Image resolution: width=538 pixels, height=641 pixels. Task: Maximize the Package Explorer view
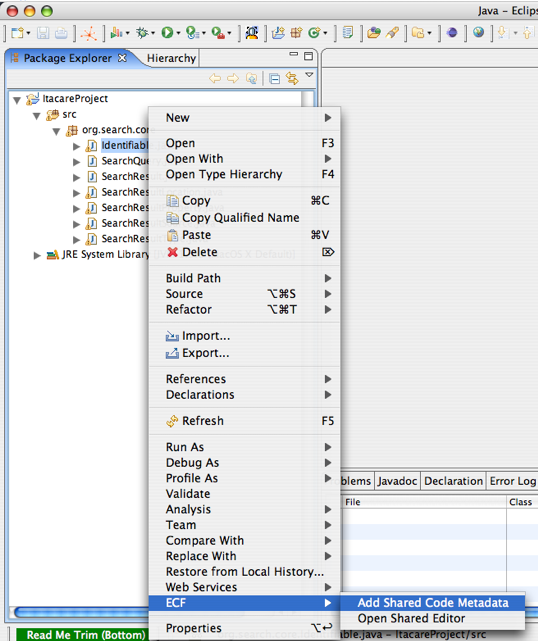pyautogui.click(x=309, y=56)
